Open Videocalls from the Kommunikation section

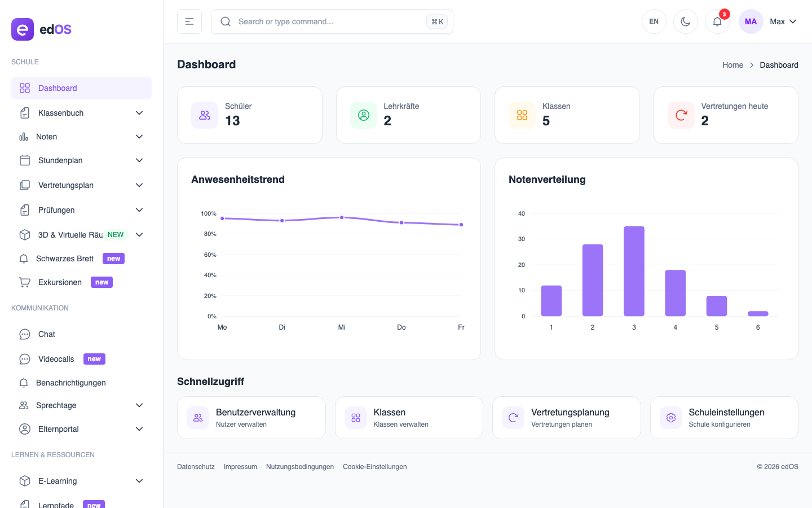(56, 359)
